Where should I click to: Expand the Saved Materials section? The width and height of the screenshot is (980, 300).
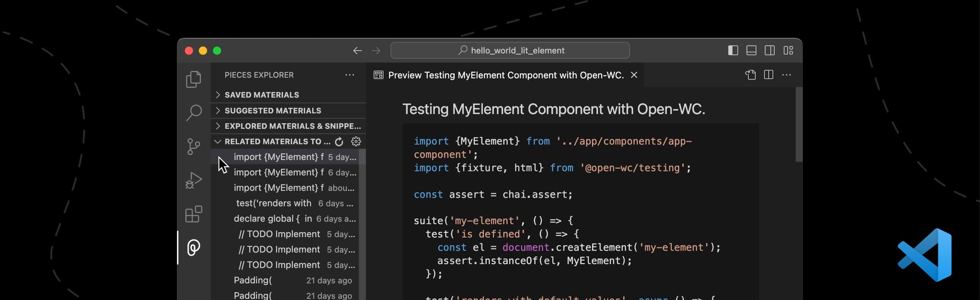click(288, 95)
